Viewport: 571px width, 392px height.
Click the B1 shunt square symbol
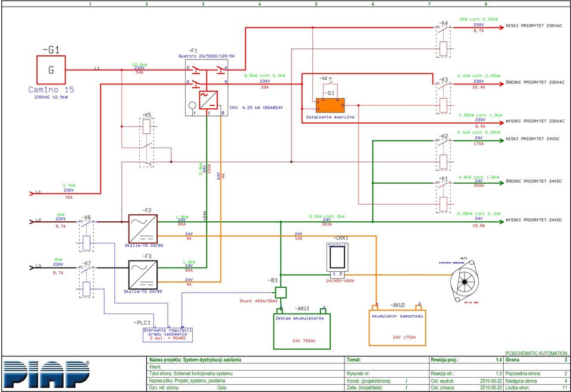tap(280, 293)
